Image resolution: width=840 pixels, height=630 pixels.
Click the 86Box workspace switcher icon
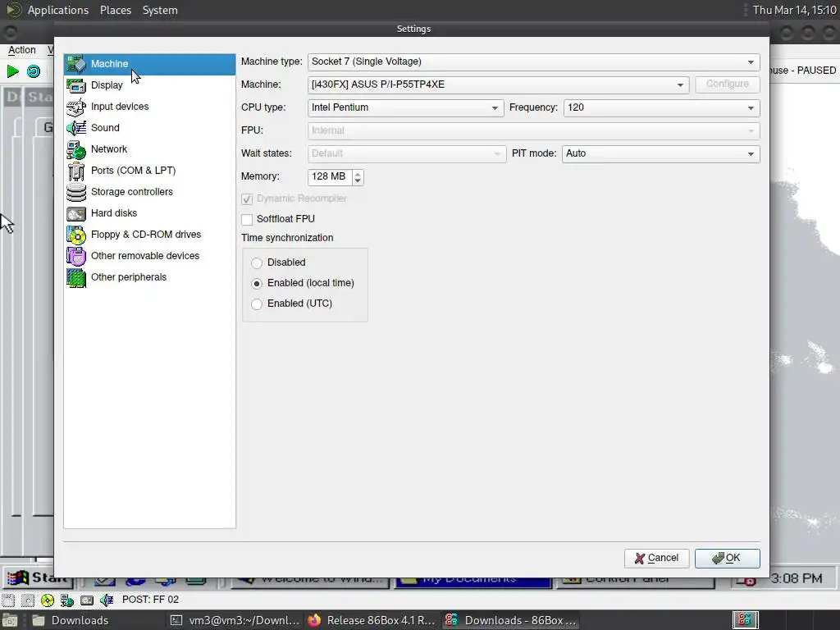(x=745, y=620)
